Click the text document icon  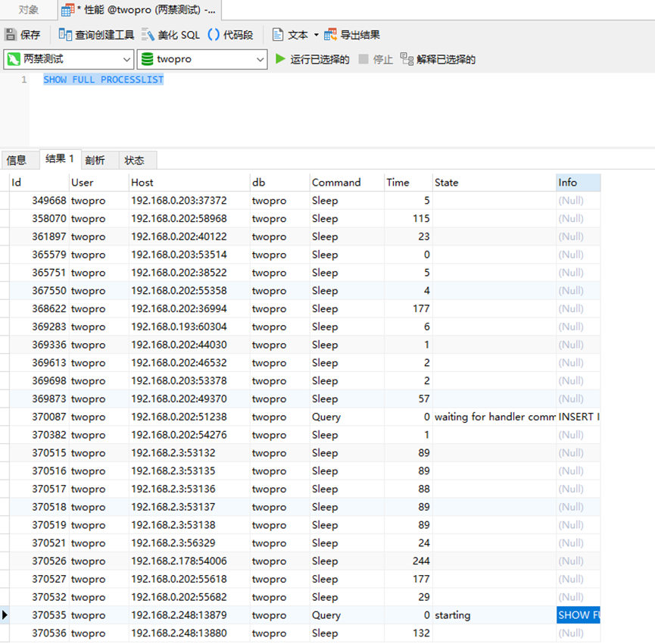coord(278,35)
